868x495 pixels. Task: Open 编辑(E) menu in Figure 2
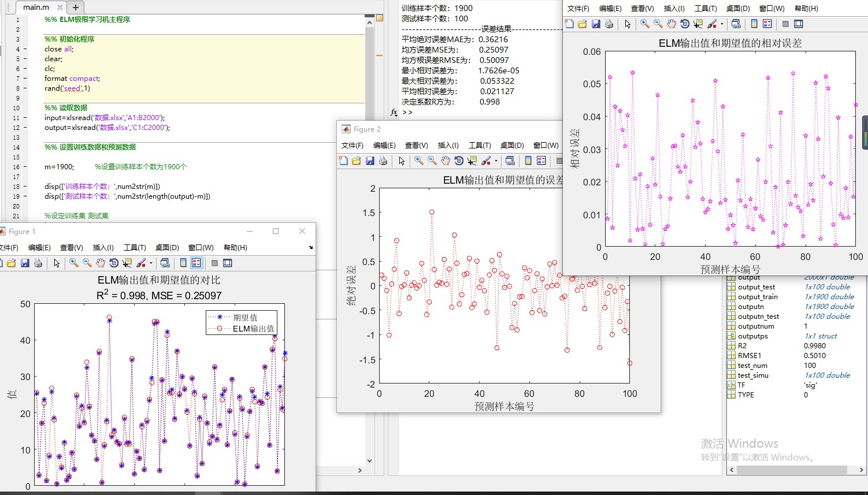coord(384,146)
